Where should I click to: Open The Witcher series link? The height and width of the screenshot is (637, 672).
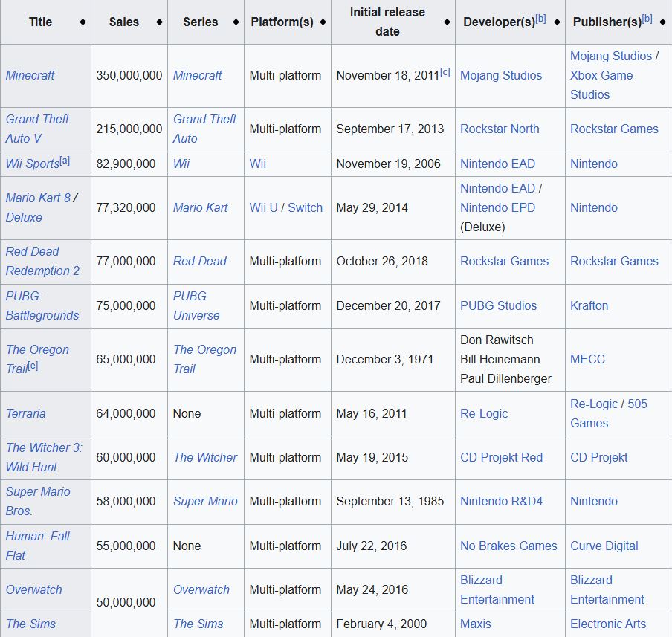point(205,457)
